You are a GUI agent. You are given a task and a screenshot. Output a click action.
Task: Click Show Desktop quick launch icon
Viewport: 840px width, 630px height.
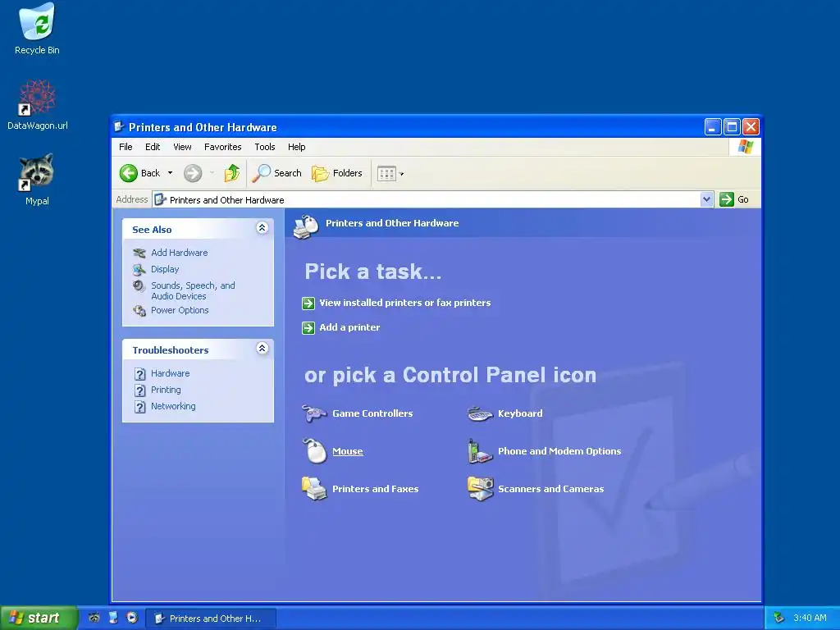click(113, 618)
